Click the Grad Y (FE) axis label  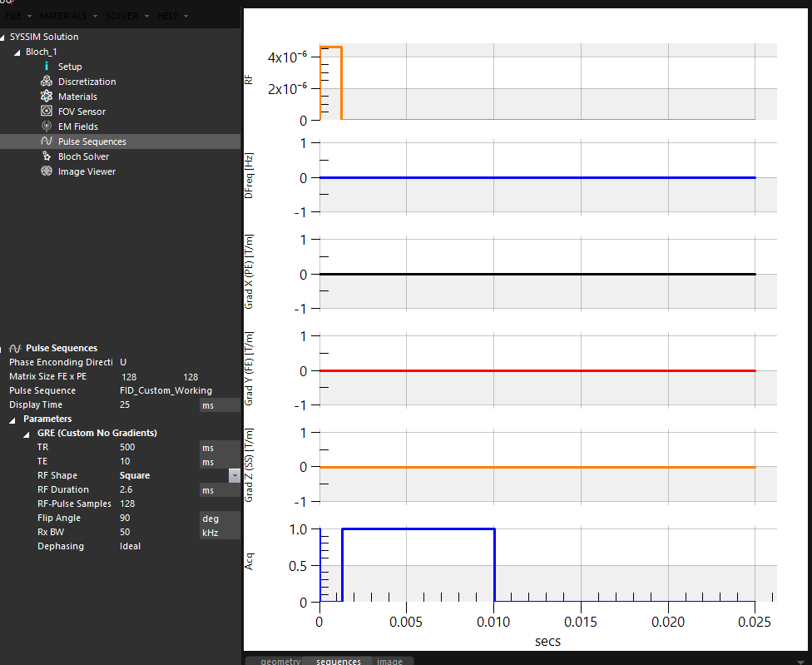click(x=249, y=369)
